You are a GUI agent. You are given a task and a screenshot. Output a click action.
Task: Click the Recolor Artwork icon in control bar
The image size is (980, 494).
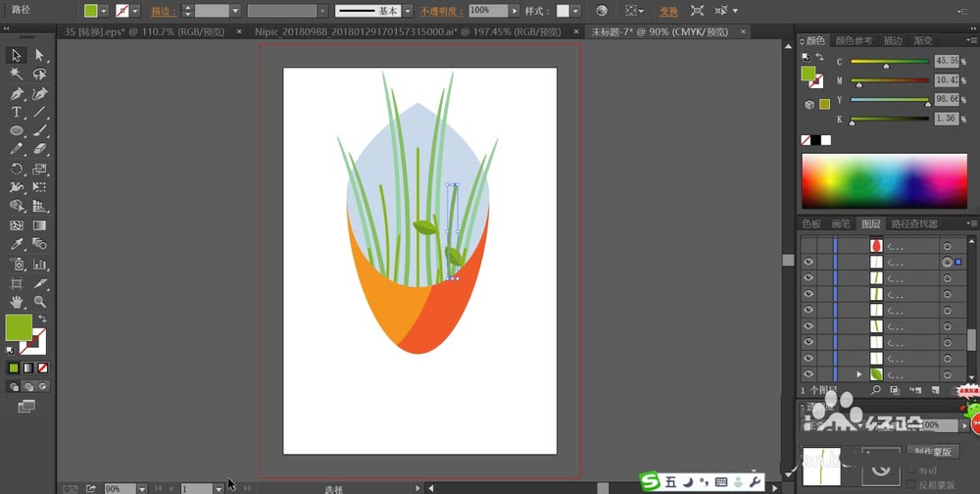click(x=602, y=11)
